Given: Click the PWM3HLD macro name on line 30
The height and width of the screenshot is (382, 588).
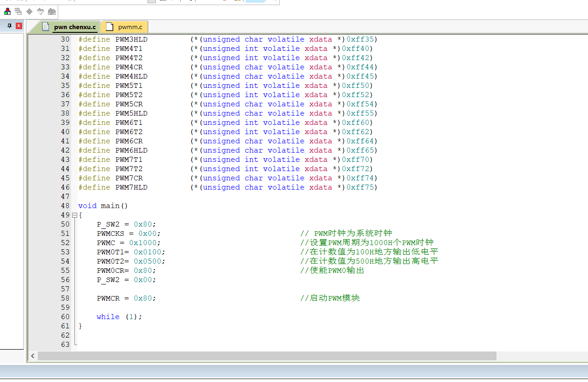Looking at the screenshot, I should pyautogui.click(x=131, y=39).
